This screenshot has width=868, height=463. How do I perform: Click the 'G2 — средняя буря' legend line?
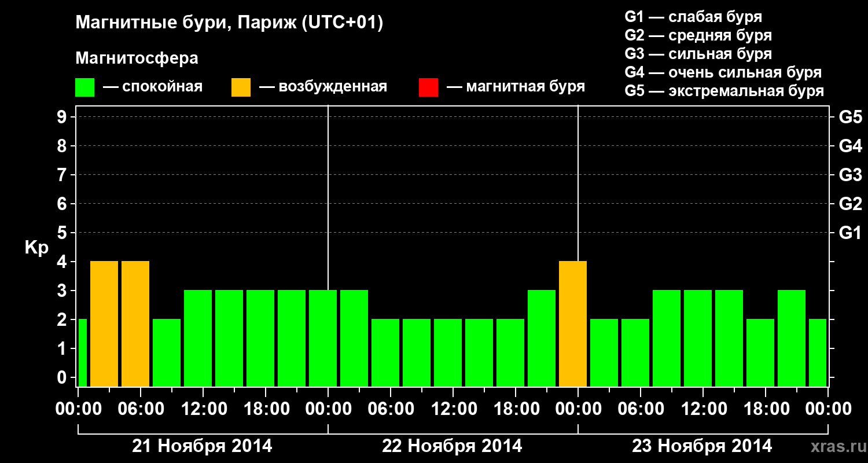click(698, 36)
